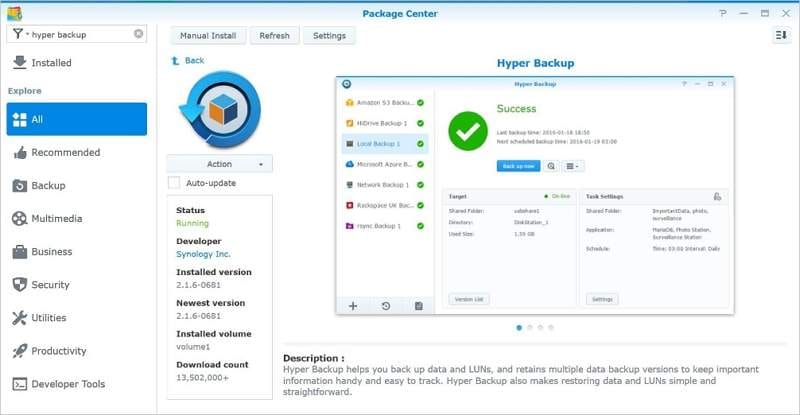Open the Developer Tools category

[x=77, y=384]
